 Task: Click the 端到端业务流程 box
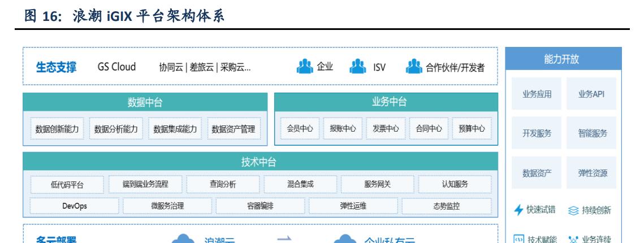click(145, 184)
